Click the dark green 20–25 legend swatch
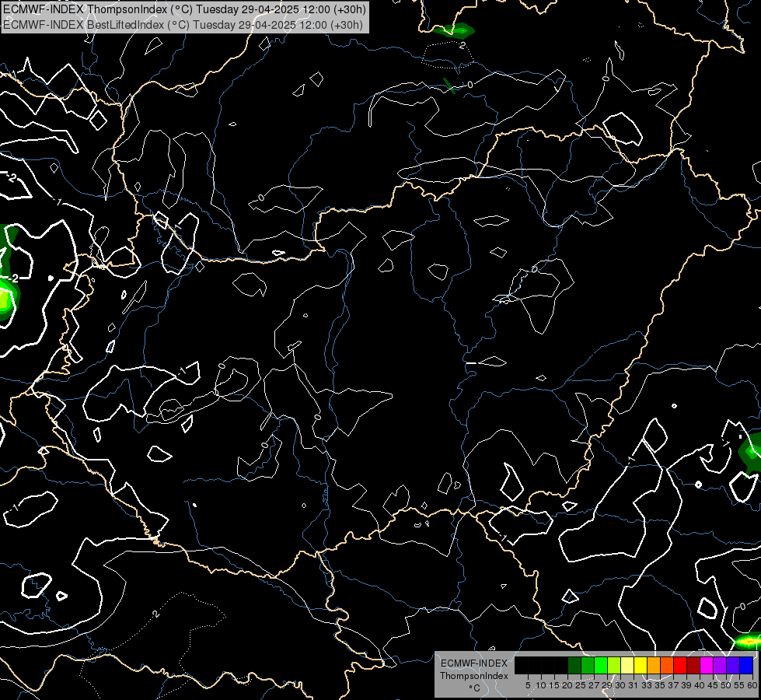761x700 pixels. [574, 665]
